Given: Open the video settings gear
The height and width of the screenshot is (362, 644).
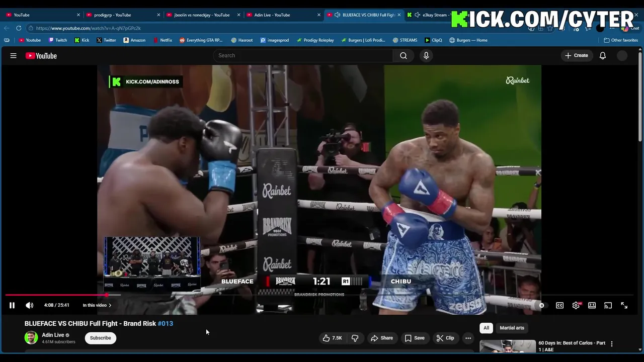Looking at the screenshot, I should (x=576, y=305).
